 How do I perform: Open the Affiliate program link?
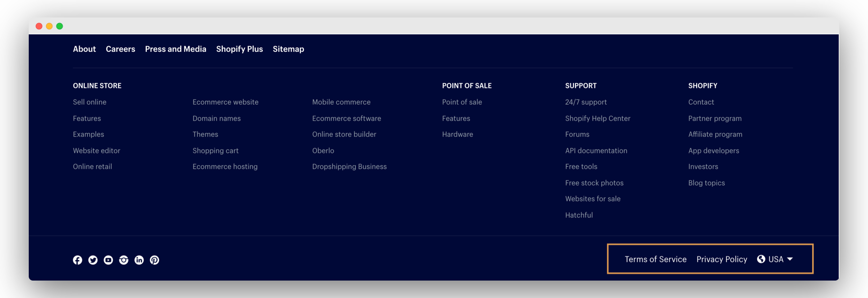pos(715,134)
